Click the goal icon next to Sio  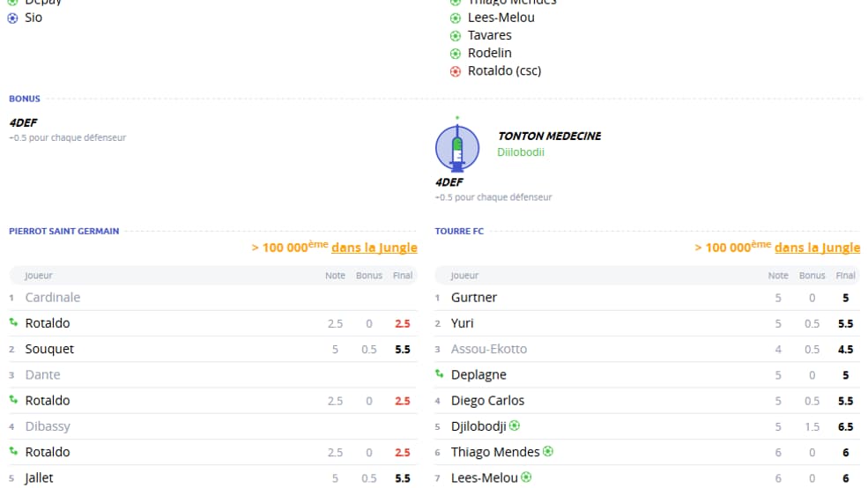12,18
